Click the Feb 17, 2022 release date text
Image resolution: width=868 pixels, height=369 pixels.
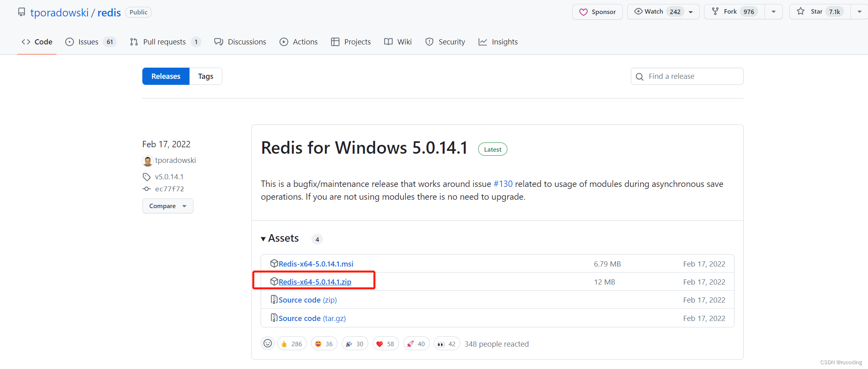tap(166, 144)
